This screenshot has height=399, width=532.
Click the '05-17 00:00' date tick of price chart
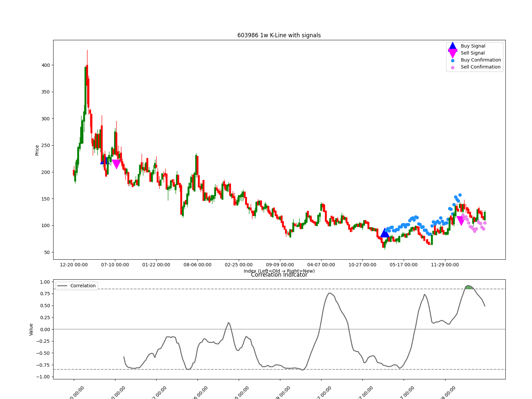click(404, 265)
